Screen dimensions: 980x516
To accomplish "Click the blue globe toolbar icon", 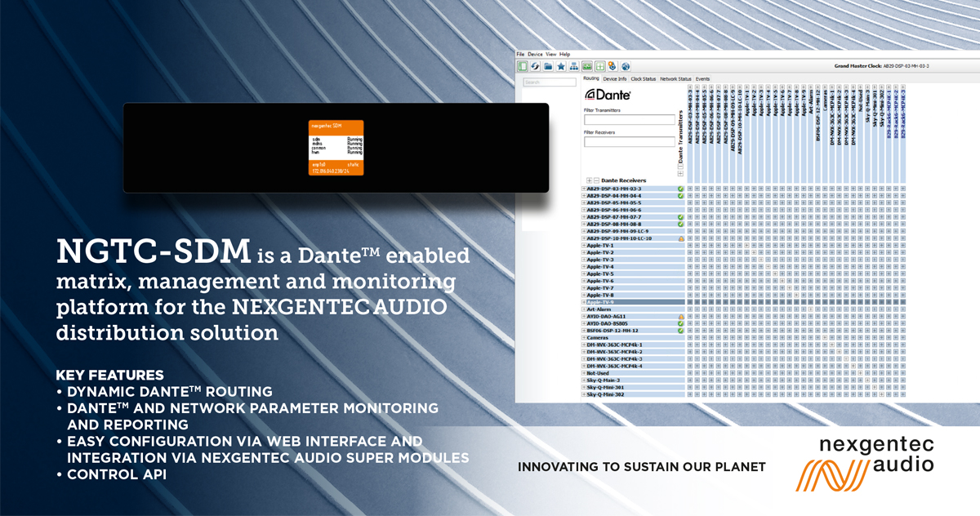I will pyautogui.click(x=626, y=66).
